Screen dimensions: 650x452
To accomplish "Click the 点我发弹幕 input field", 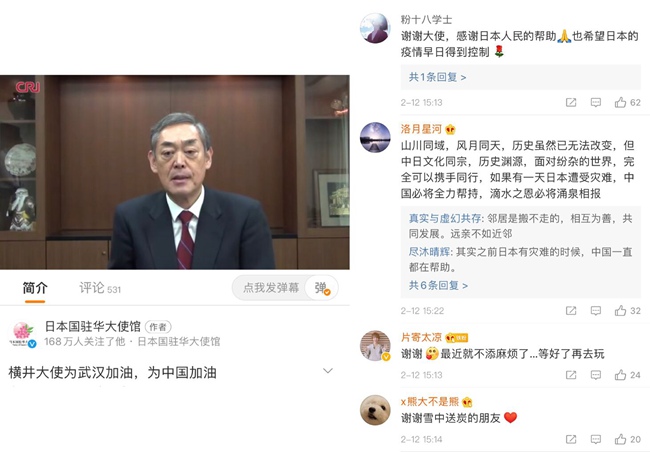I will [x=271, y=288].
